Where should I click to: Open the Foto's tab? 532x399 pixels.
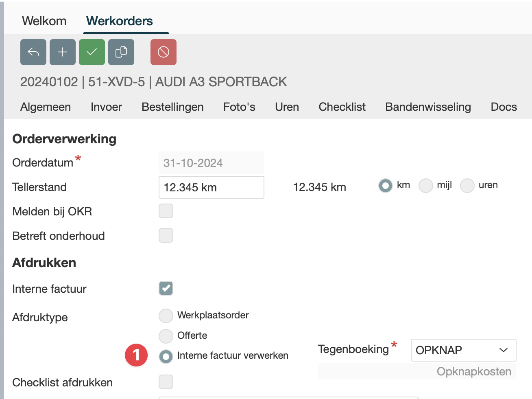tap(239, 107)
